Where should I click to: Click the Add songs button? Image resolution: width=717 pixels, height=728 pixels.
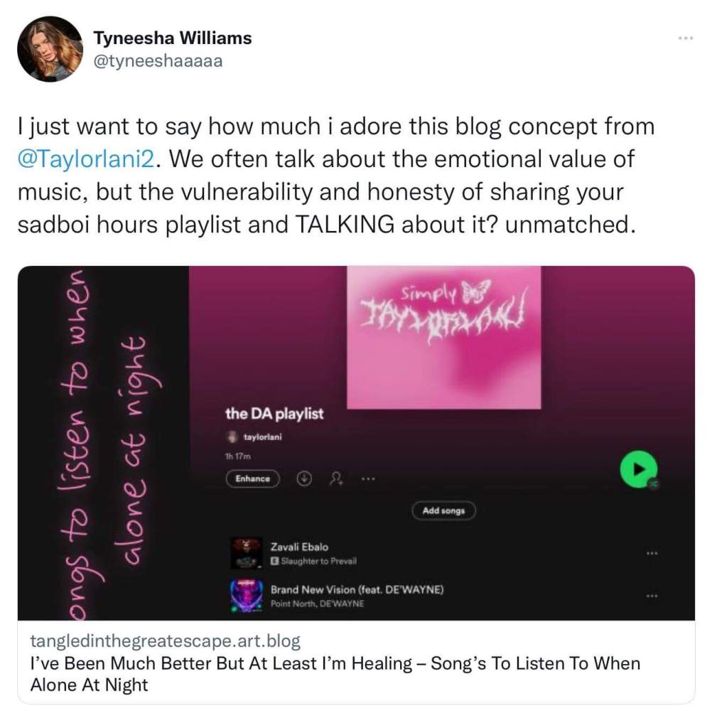(443, 510)
